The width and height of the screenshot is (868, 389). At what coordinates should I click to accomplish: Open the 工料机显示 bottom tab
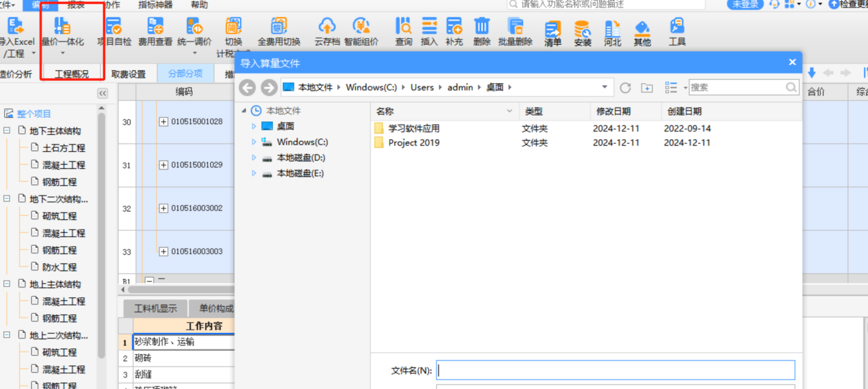point(155,308)
